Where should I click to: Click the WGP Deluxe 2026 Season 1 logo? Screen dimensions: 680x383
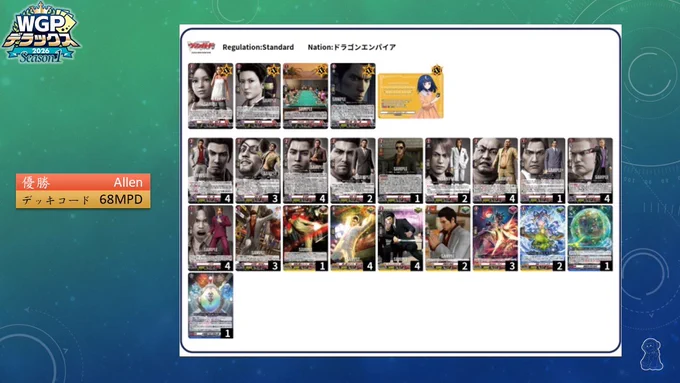(41, 33)
